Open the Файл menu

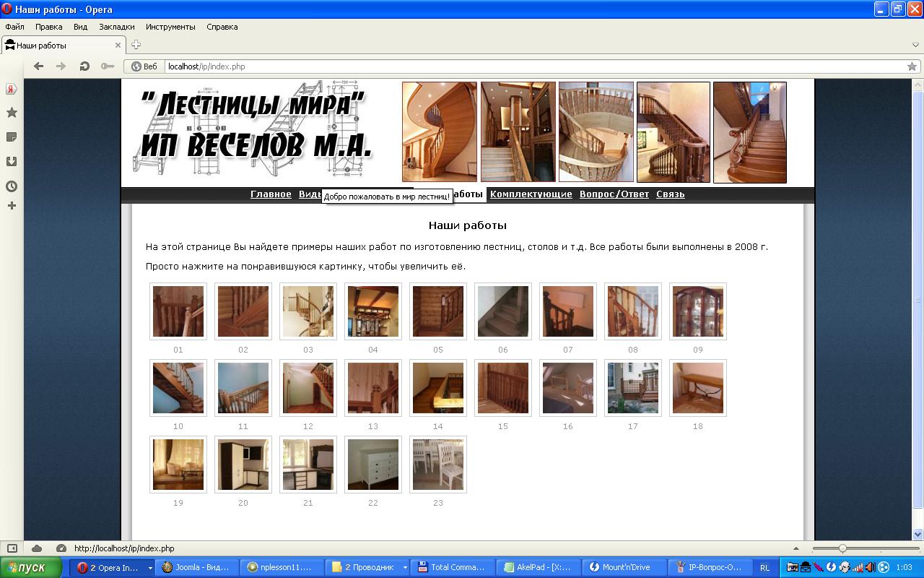[x=14, y=27]
